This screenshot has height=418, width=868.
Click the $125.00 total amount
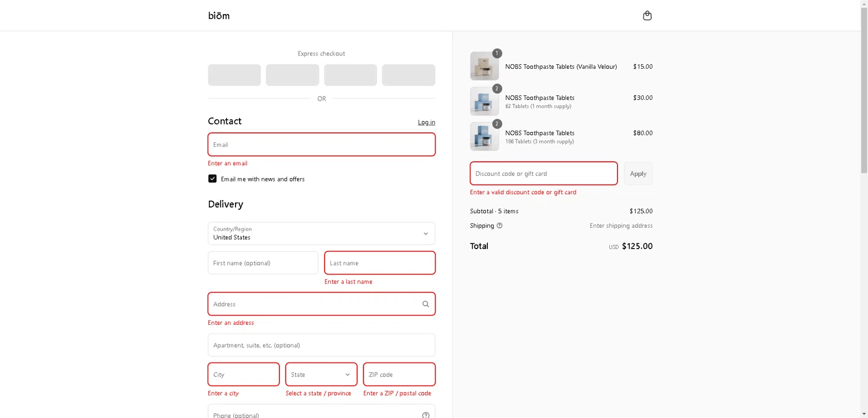[637, 246]
